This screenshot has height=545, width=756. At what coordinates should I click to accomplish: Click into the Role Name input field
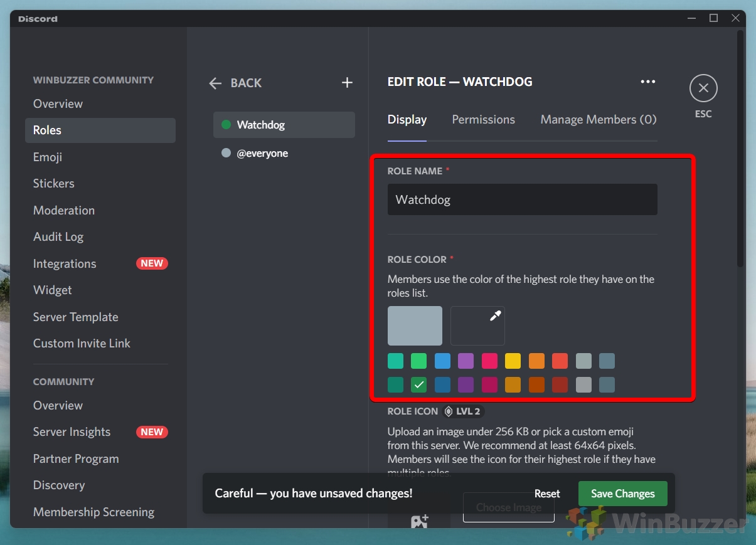pyautogui.click(x=522, y=199)
